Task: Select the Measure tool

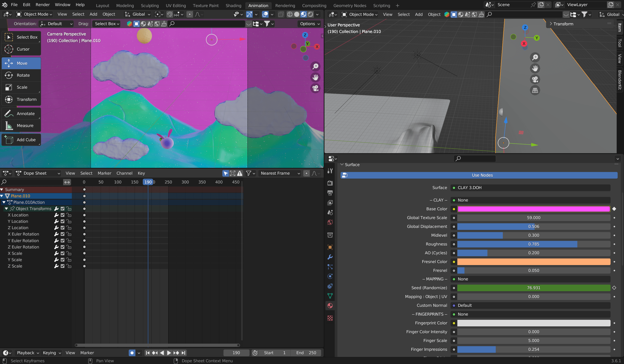Action: (x=21, y=126)
